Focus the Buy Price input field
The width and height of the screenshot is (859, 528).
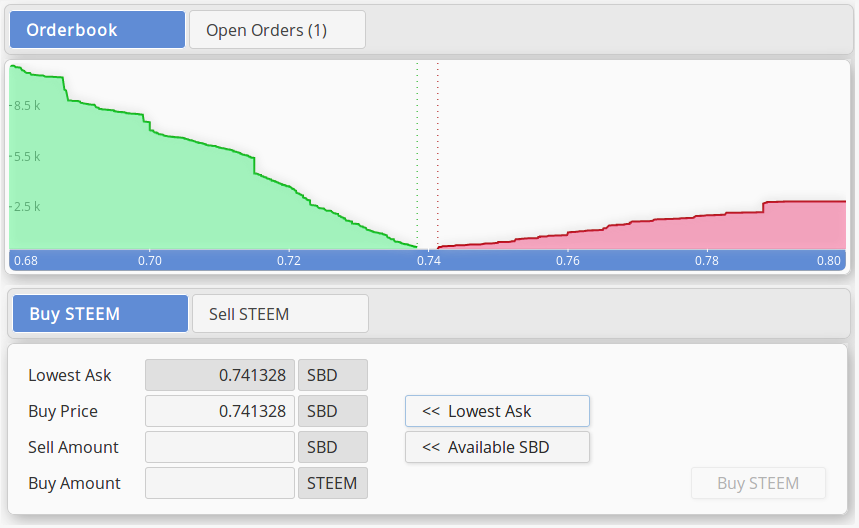pos(220,411)
